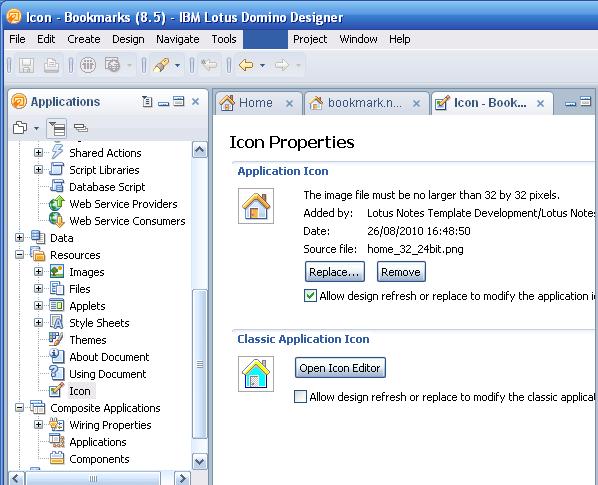The image size is (598, 485).
Task: Click the Applications view menu icon
Action: pos(147,101)
